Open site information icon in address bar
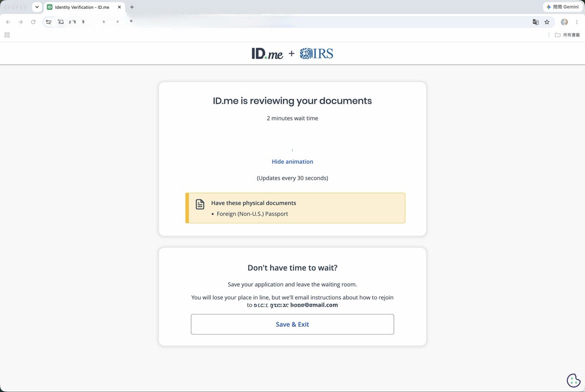Viewport: 585px width, 392px height. pyautogui.click(x=48, y=22)
